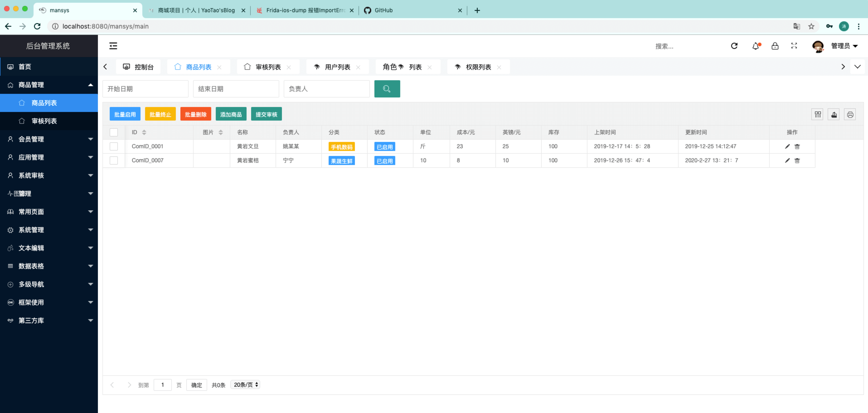Collapse the 商品管理 menu
Screen dimensions: 868x413
(49, 85)
